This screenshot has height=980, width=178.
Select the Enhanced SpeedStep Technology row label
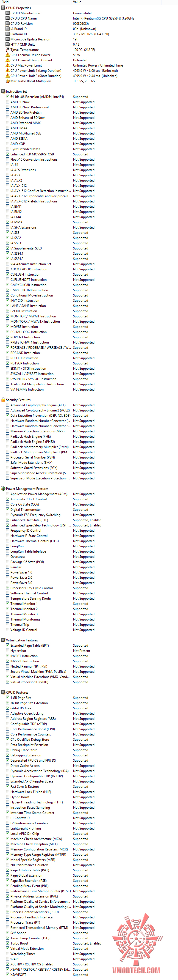[x=41, y=525]
